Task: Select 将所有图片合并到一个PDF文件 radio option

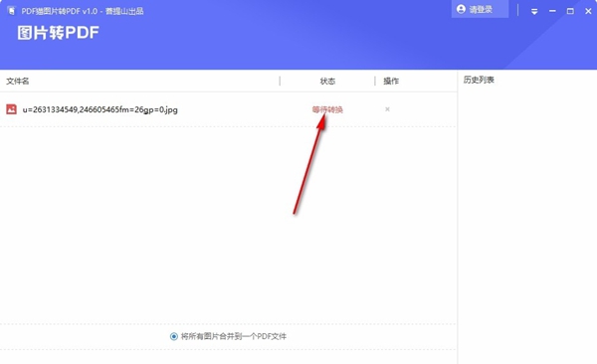Action: pyautogui.click(x=173, y=336)
